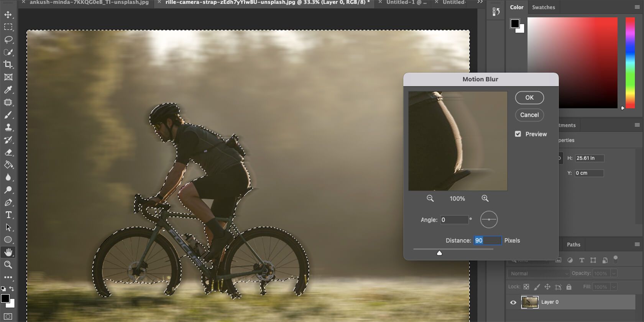The height and width of the screenshot is (322, 644).
Task: Open the History panel icon
Action: [496, 11]
